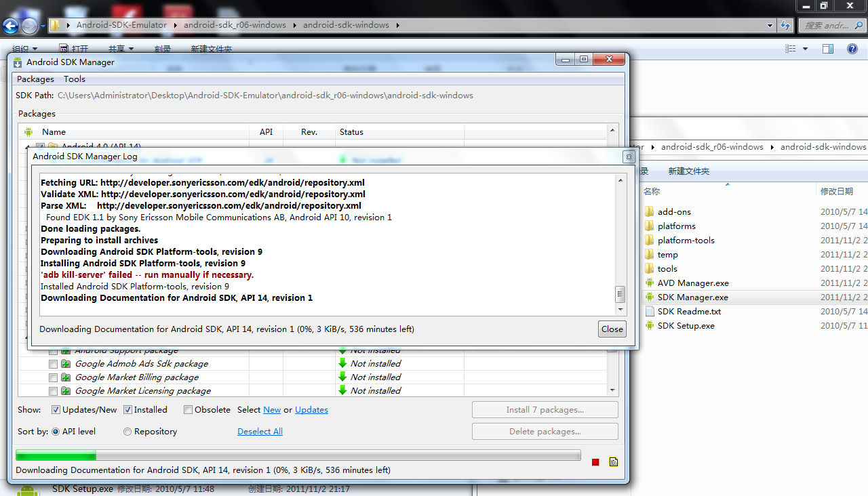Open the SDK Manager log window icon

pos(614,462)
